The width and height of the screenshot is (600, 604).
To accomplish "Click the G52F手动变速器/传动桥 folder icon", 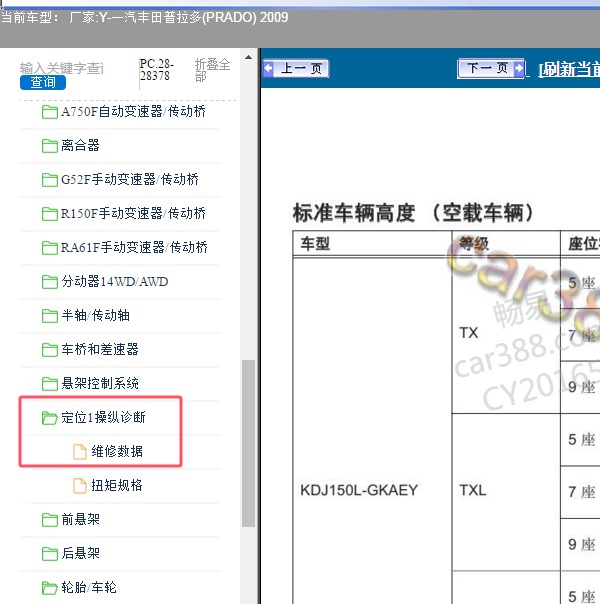I will point(50,180).
